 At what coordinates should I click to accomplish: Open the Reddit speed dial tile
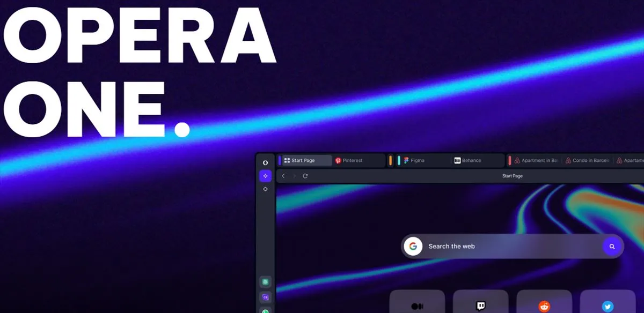tap(544, 301)
